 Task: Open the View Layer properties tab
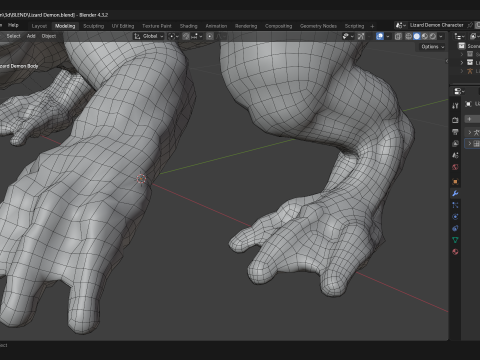coord(455,143)
